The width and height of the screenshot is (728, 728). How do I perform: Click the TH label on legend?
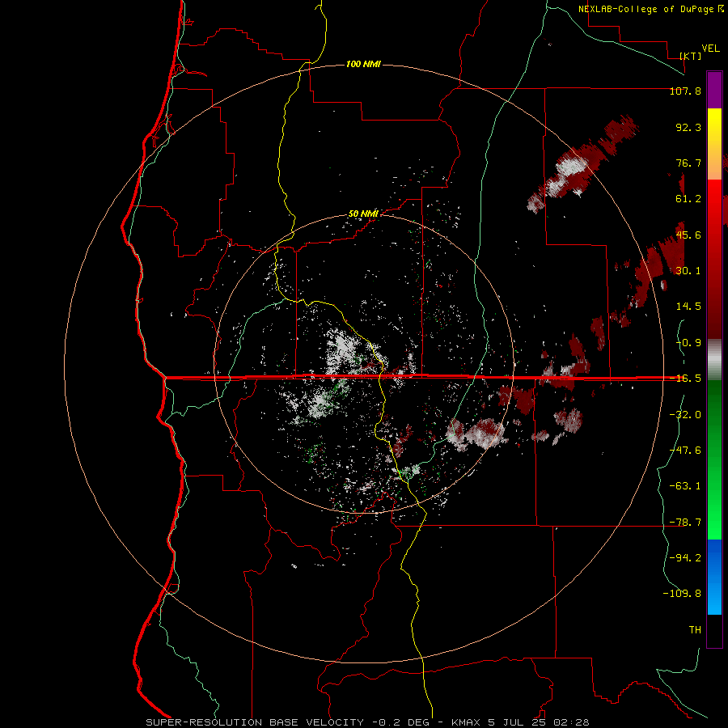pos(695,630)
